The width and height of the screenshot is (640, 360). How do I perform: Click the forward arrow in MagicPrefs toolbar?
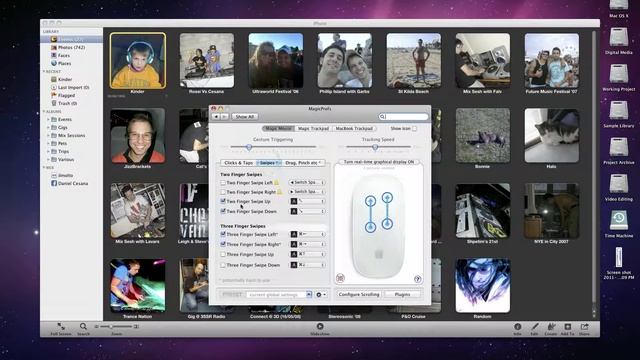pyautogui.click(x=224, y=117)
